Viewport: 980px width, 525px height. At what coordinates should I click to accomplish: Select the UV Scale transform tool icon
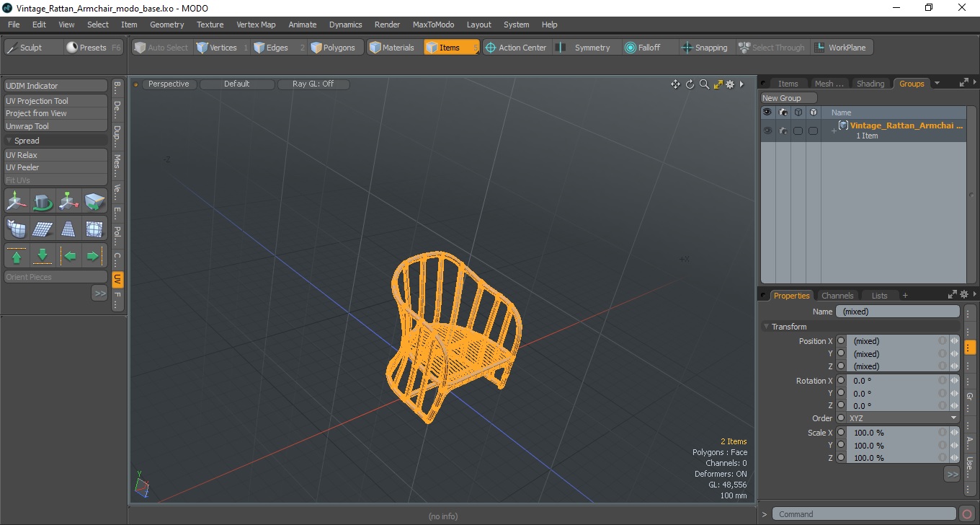[x=68, y=202]
